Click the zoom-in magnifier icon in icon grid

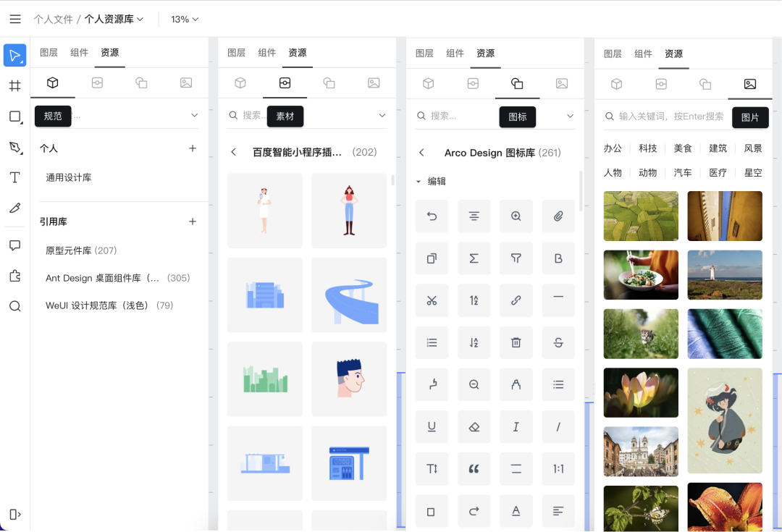click(516, 216)
